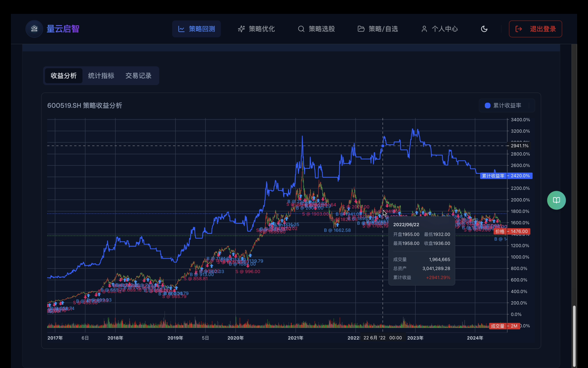Click the 退出登录 logout button

[x=535, y=29]
